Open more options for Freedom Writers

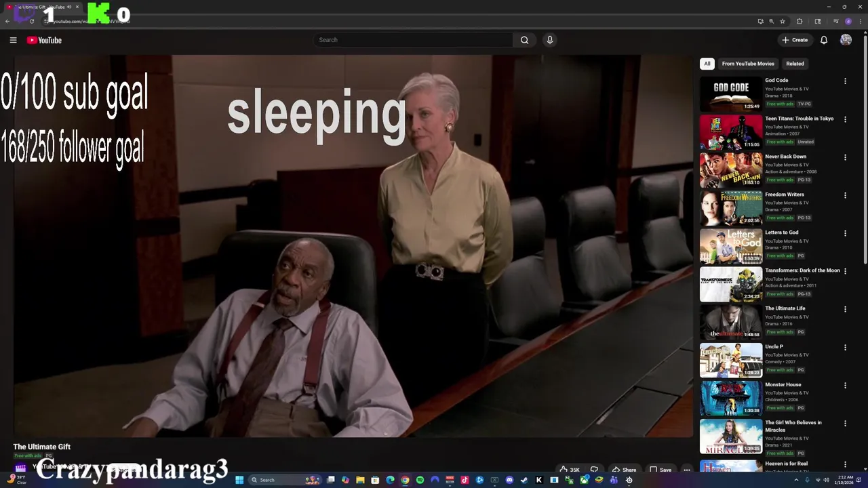coord(845,195)
